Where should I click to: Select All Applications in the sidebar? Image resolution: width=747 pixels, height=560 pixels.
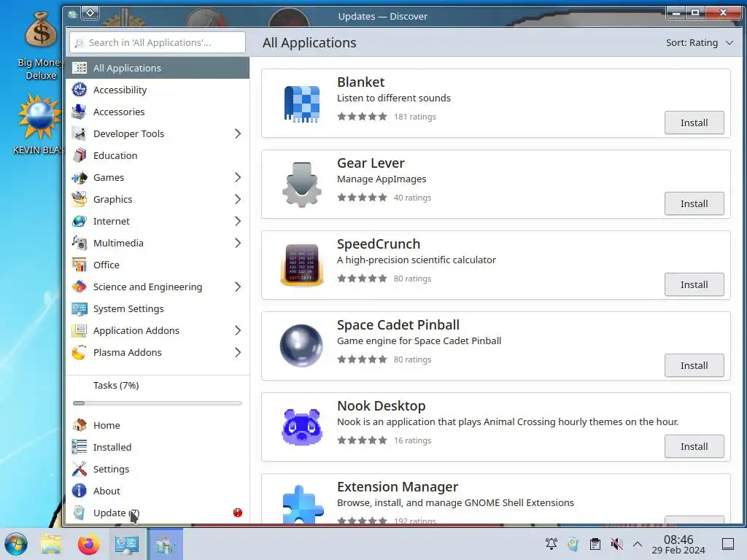coord(158,68)
